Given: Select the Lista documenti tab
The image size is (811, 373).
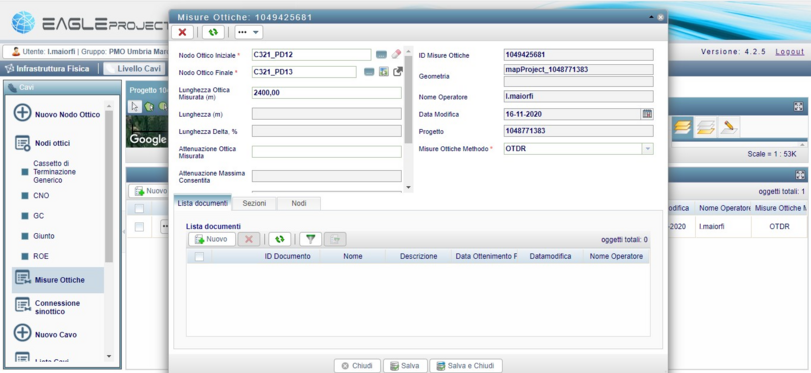Looking at the screenshot, I should [x=202, y=203].
